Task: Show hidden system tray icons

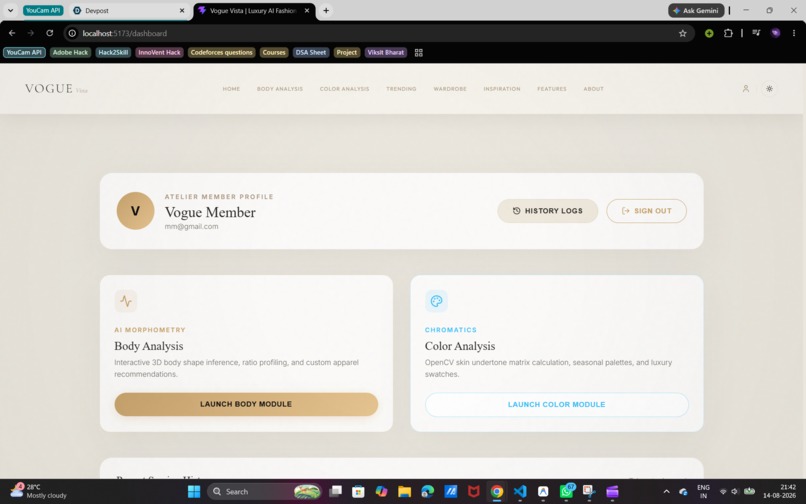Action: point(667,492)
